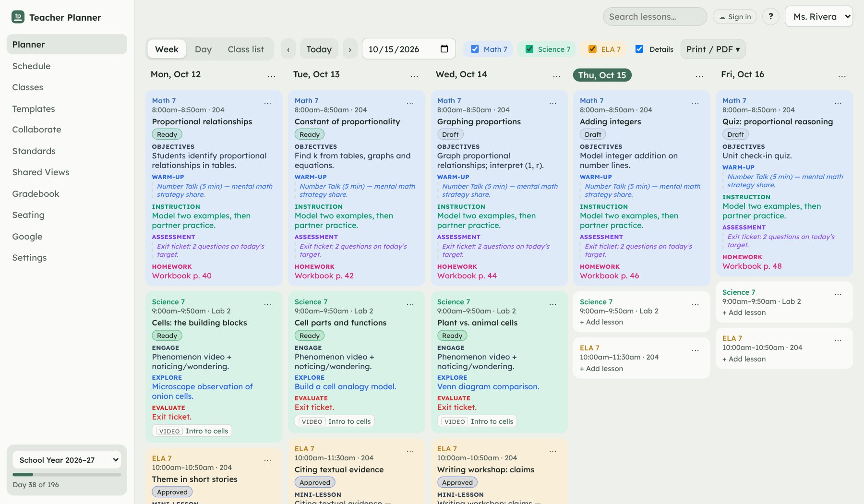
Task: Switch to the Week view tab
Action: [x=167, y=49]
